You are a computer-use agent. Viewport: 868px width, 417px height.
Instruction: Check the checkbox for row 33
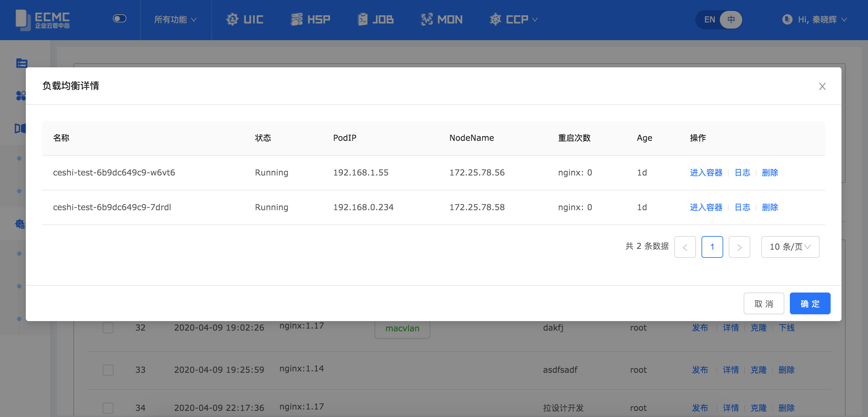(x=108, y=370)
